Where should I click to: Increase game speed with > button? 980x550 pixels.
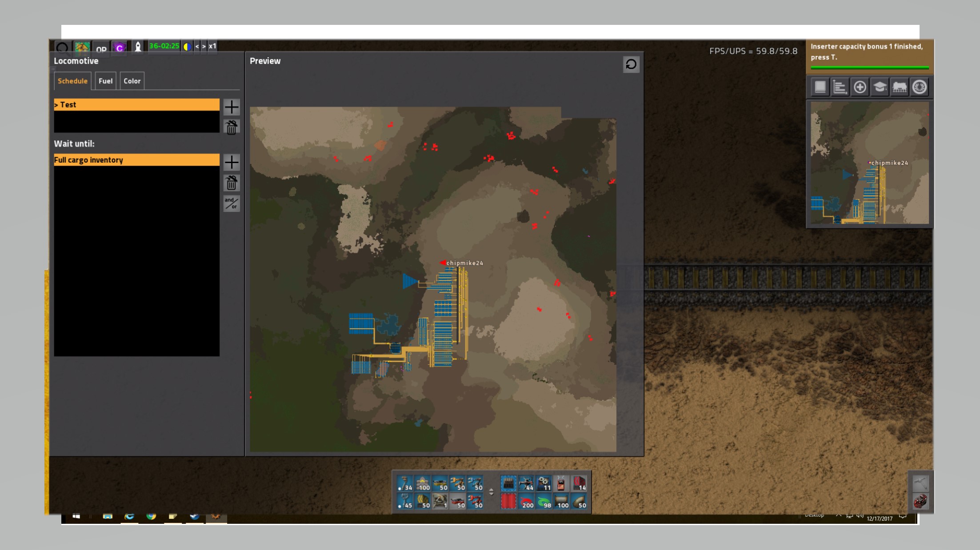204,46
